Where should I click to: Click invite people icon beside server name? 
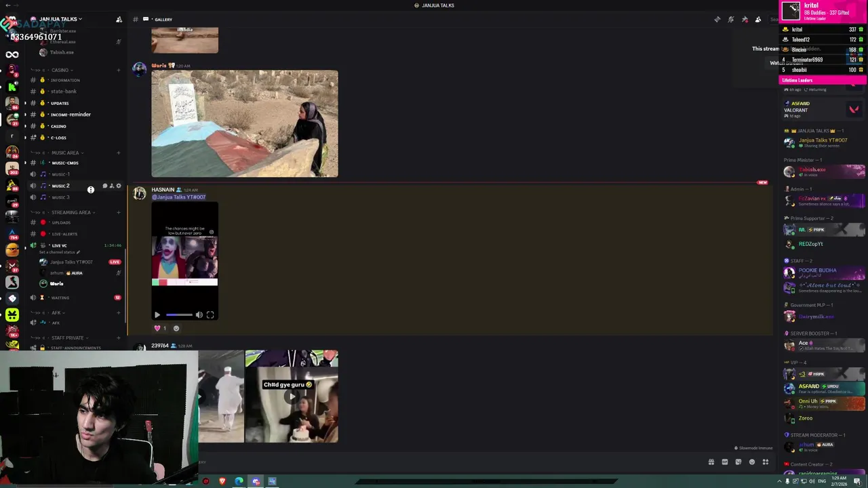(119, 19)
